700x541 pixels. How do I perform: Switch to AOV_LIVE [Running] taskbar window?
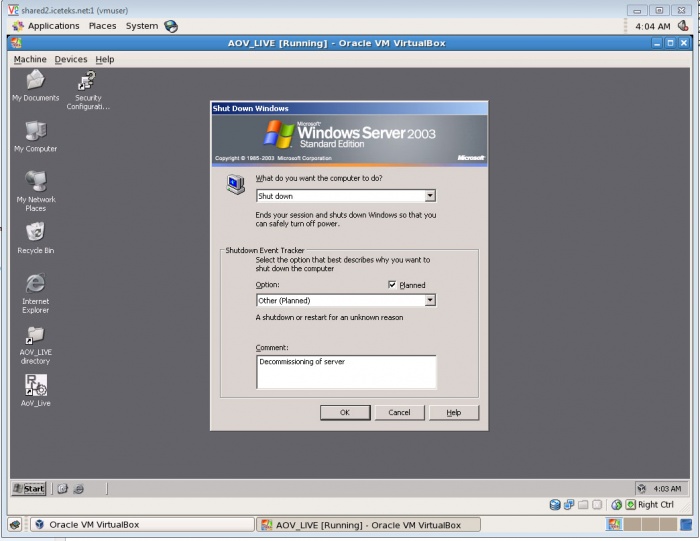[369, 524]
